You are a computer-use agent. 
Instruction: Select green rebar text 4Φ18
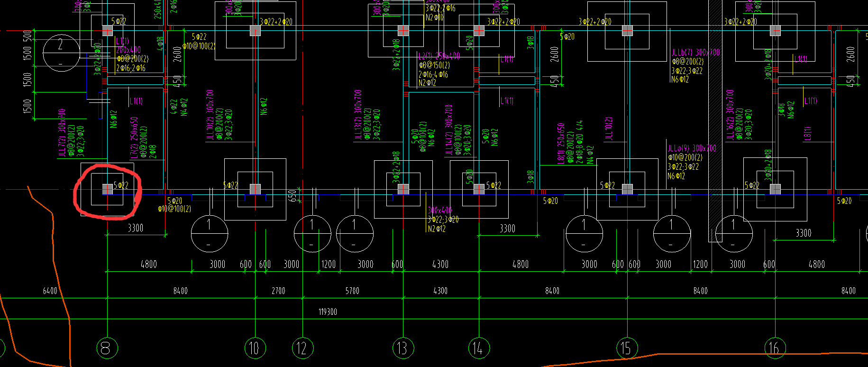pyautogui.click(x=160, y=43)
